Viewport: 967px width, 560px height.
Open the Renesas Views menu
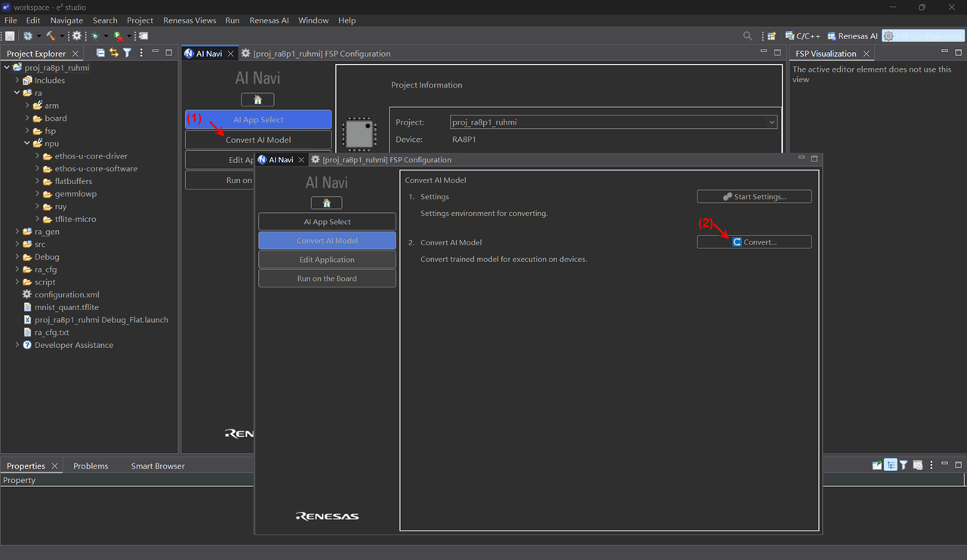(x=189, y=20)
